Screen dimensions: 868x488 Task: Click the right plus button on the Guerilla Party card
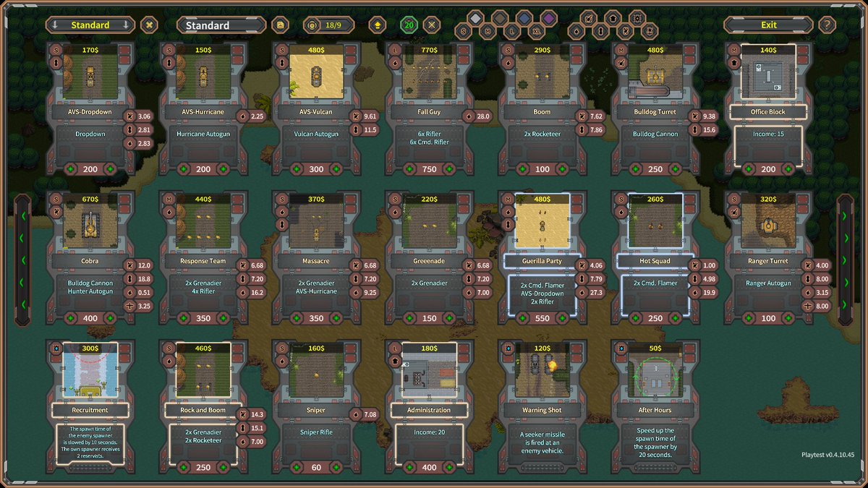[x=561, y=318]
